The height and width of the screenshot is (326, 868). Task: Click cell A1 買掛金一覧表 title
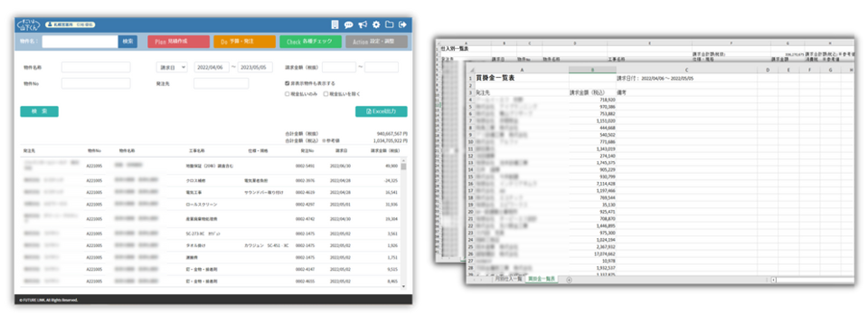point(522,78)
